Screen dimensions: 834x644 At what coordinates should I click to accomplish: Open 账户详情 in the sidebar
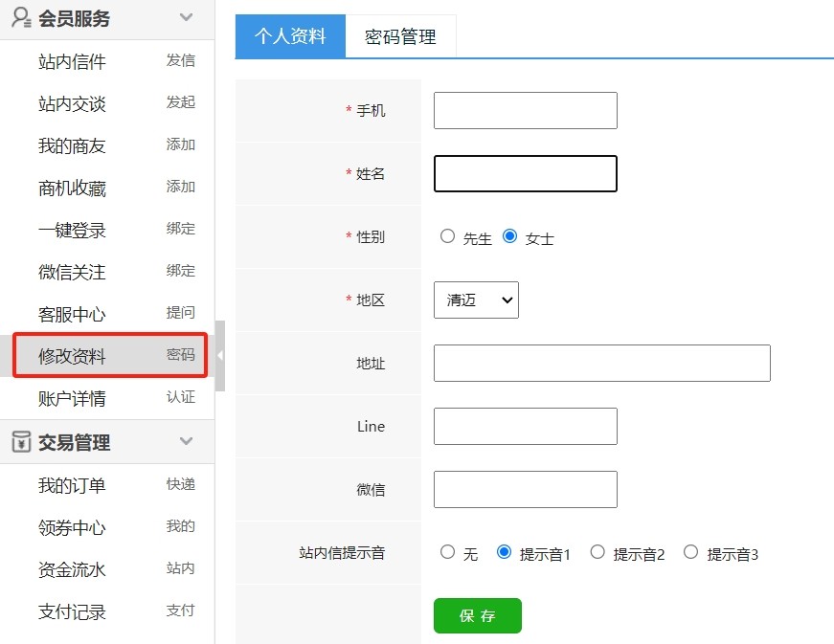point(72,398)
